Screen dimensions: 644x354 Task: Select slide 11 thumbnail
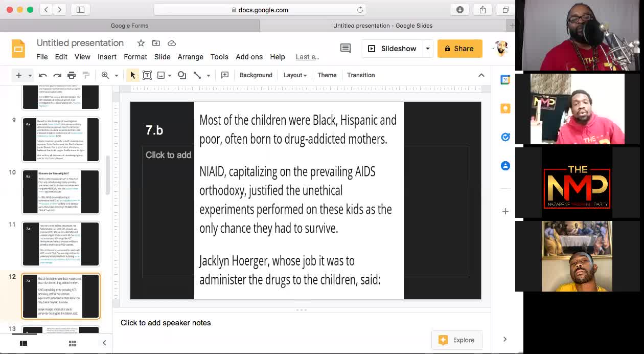pos(61,244)
